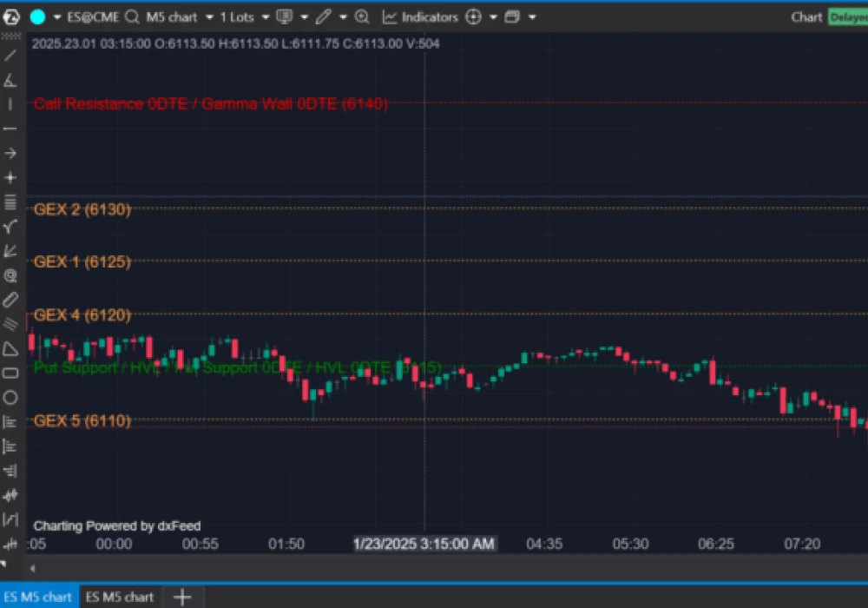Screen dimensions: 868x608
Task: Click the zoom-in magnifier icon
Action: 362,17
